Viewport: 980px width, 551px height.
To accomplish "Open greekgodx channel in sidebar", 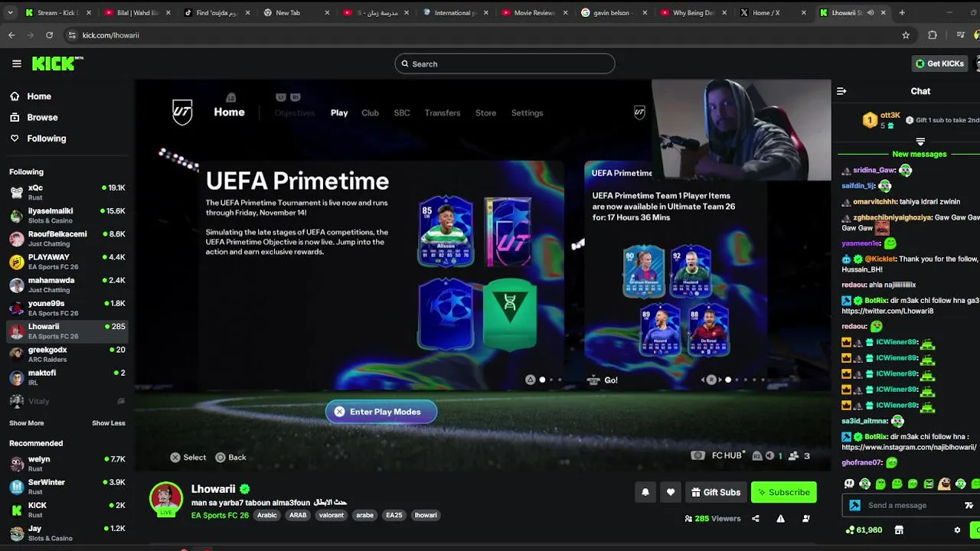I will pyautogui.click(x=67, y=354).
